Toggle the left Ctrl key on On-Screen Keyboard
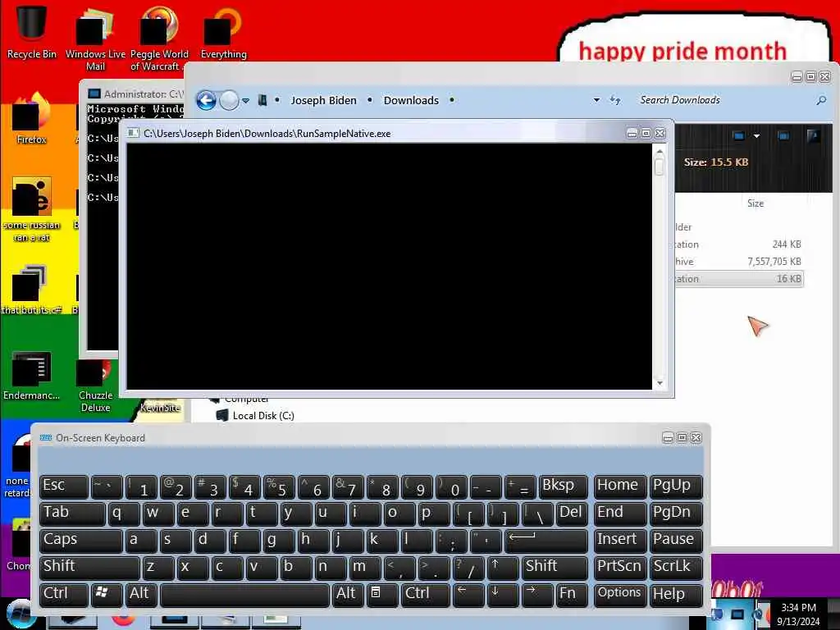Image resolution: width=840 pixels, height=630 pixels. tap(64, 594)
